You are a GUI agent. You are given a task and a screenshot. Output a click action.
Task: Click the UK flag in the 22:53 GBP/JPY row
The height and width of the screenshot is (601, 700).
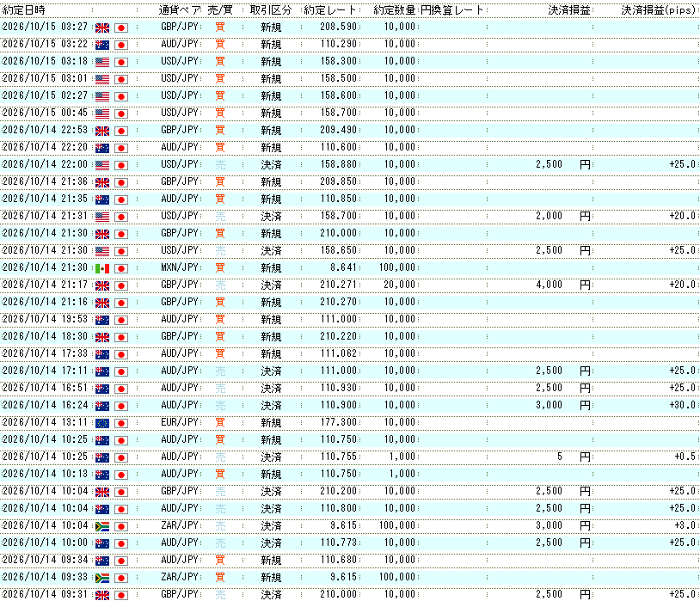(x=102, y=131)
